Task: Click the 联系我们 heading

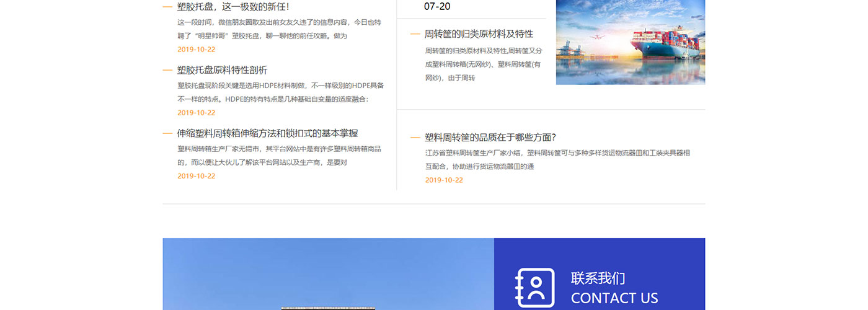Action: [598, 278]
